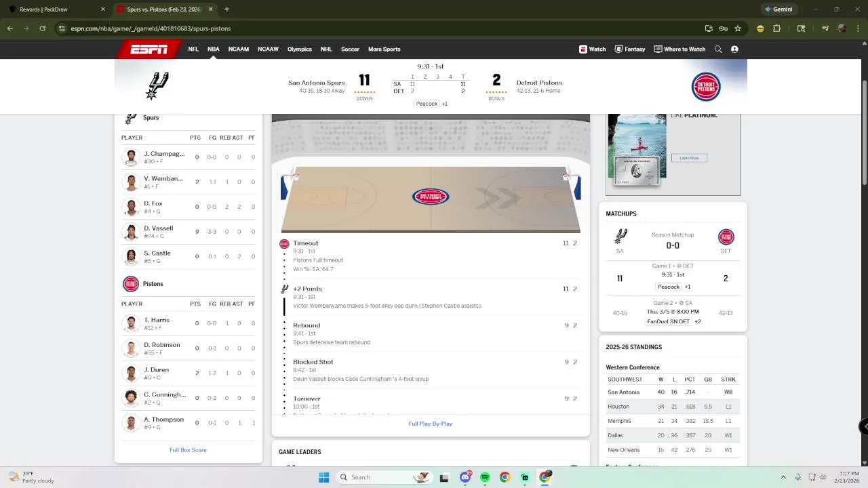Image resolution: width=868 pixels, height=488 pixels.
Task: Click the password key icon in the address bar
Action: (x=723, y=28)
